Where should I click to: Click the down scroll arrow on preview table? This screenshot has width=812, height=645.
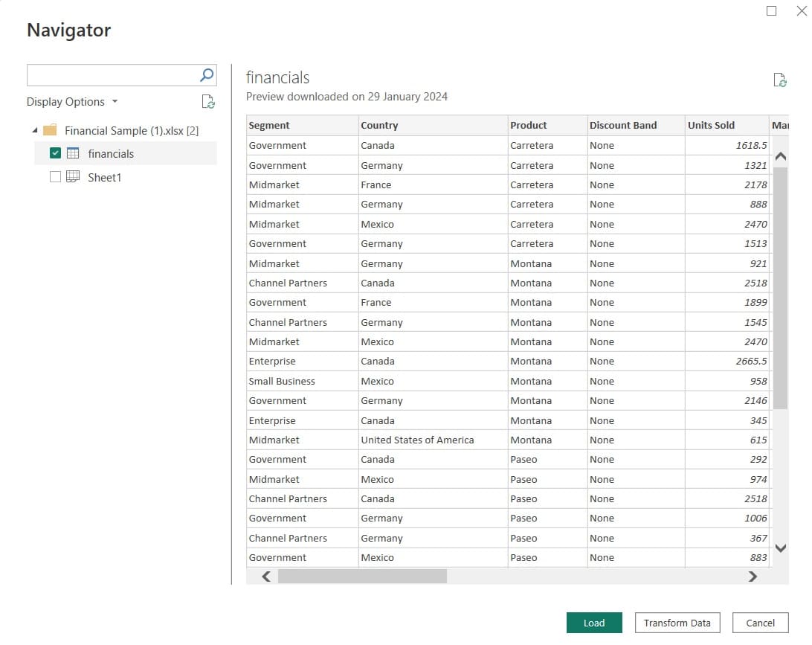(x=780, y=548)
